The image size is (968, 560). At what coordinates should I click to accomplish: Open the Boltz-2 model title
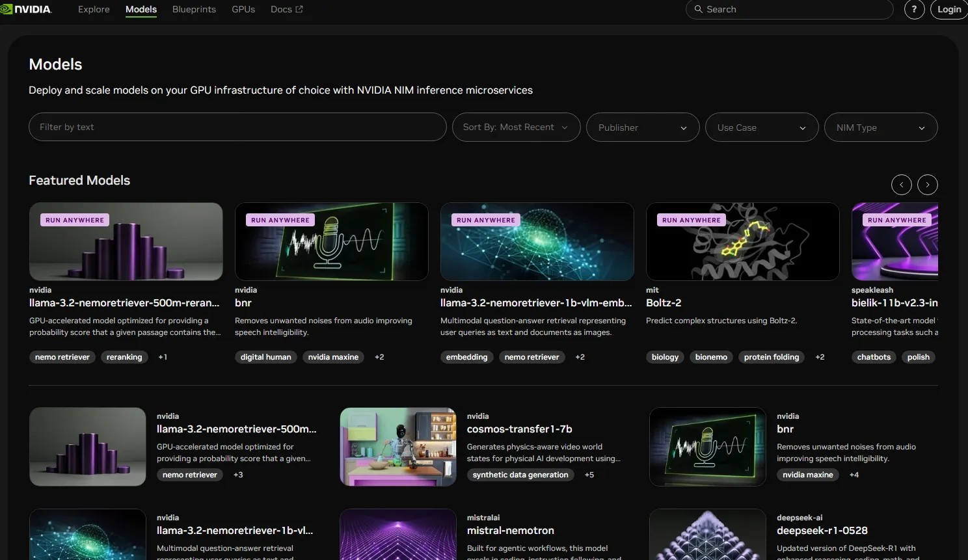pyautogui.click(x=664, y=303)
